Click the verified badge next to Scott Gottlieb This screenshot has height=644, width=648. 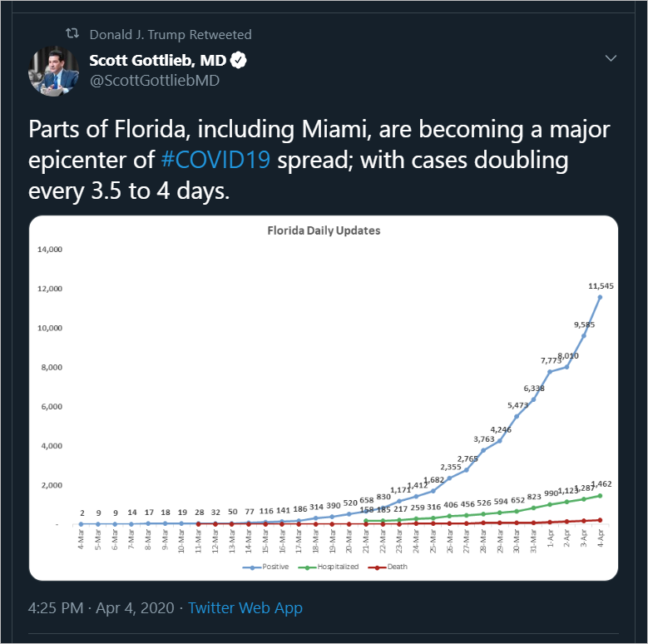click(x=238, y=61)
